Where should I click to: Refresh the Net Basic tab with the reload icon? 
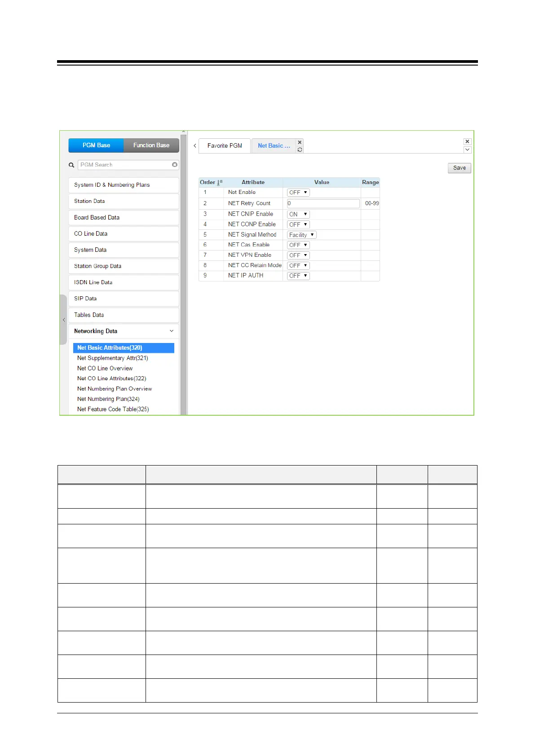300,149
